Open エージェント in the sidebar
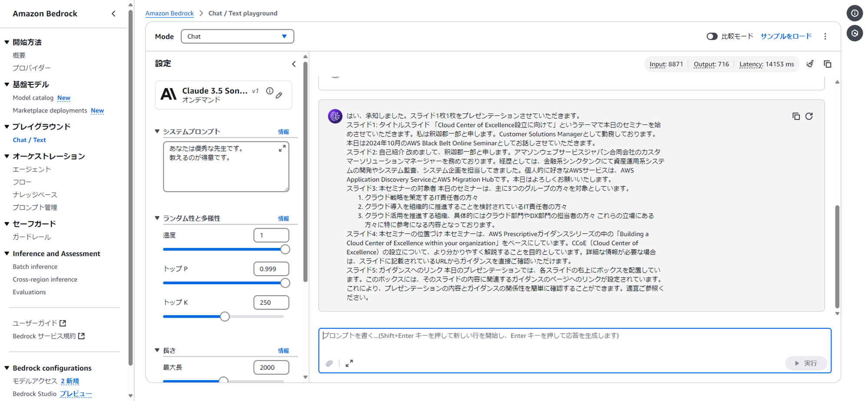This screenshot has width=868, height=401. 32,169
